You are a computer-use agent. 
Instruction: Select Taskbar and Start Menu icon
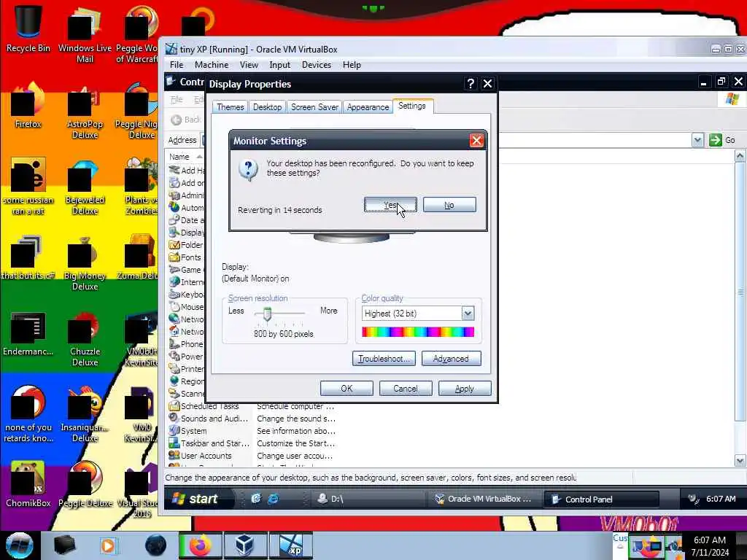pyautogui.click(x=174, y=443)
